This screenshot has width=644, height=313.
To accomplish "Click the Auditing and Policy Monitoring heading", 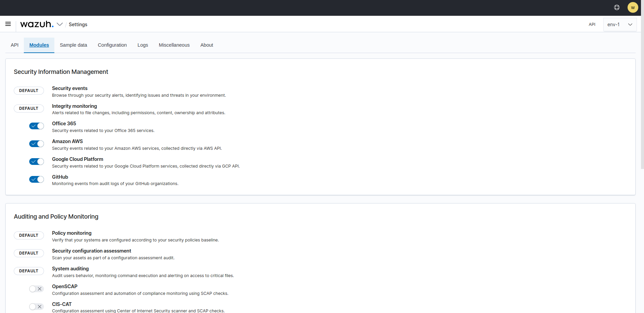I will click(x=56, y=217).
